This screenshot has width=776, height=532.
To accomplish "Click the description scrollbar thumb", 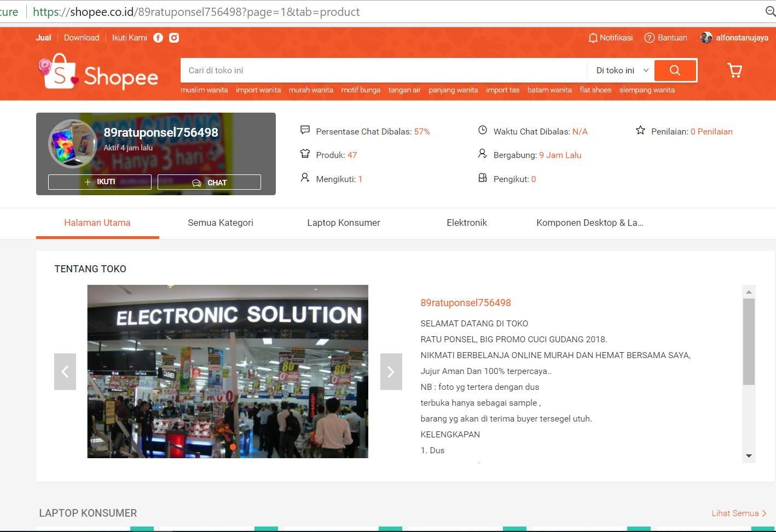I will coord(749,342).
